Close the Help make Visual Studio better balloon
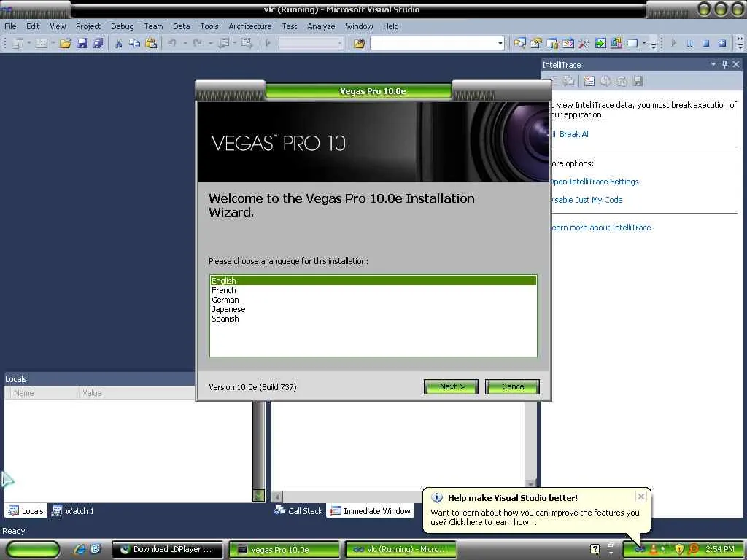747x560 pixels. pyautogui.click(x=640, y=497)
